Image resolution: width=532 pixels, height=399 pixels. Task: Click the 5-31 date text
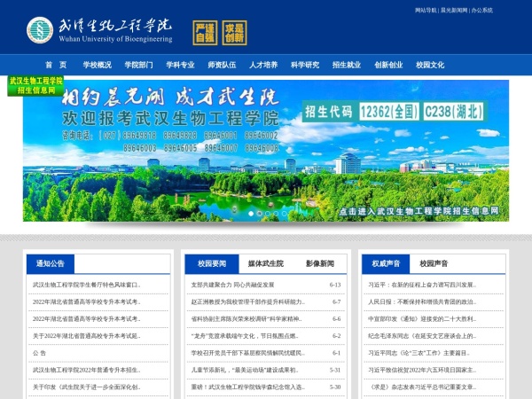click(x=335, y=370)
